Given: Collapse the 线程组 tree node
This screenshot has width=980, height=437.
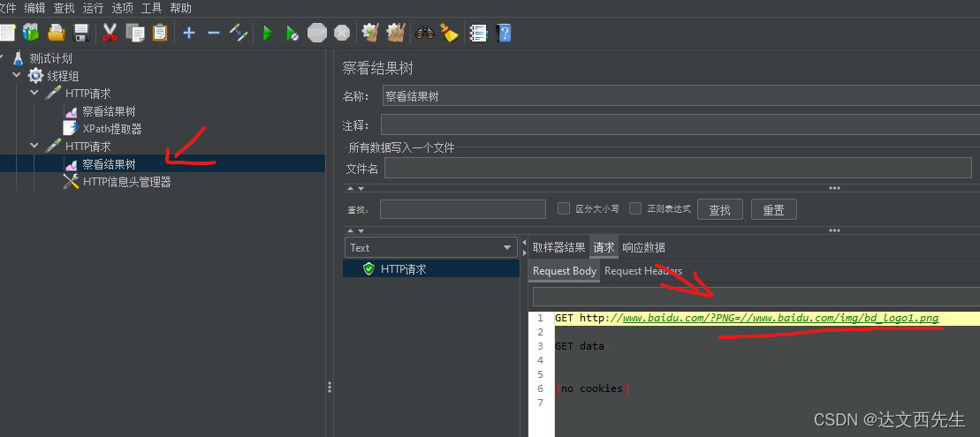Looking at the screenshot, I should 17,76.
